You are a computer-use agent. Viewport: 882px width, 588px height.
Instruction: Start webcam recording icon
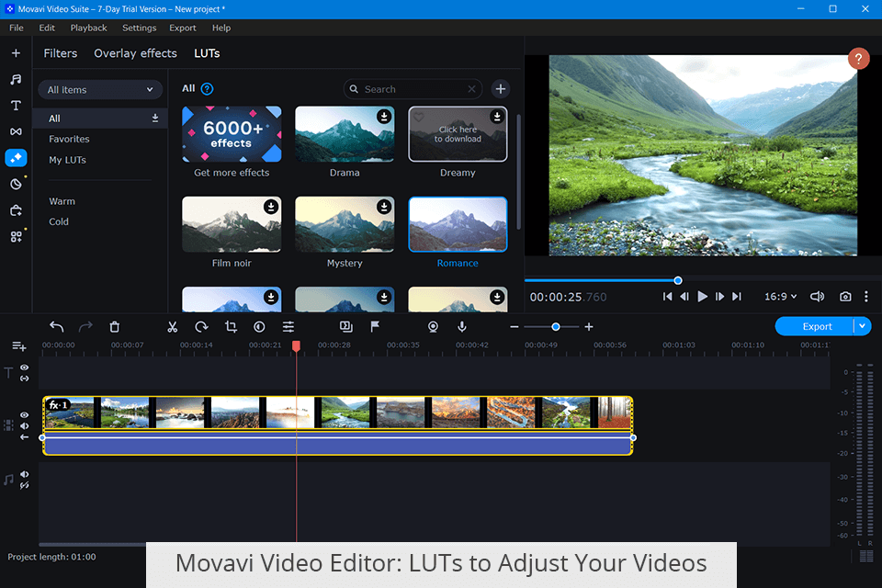pyautogui.click(x=433, y=326)
